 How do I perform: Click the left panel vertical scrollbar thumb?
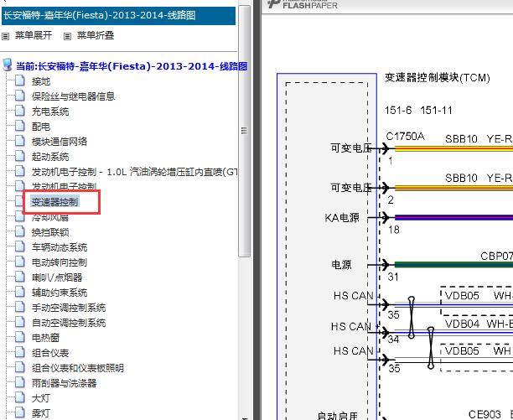245,131
